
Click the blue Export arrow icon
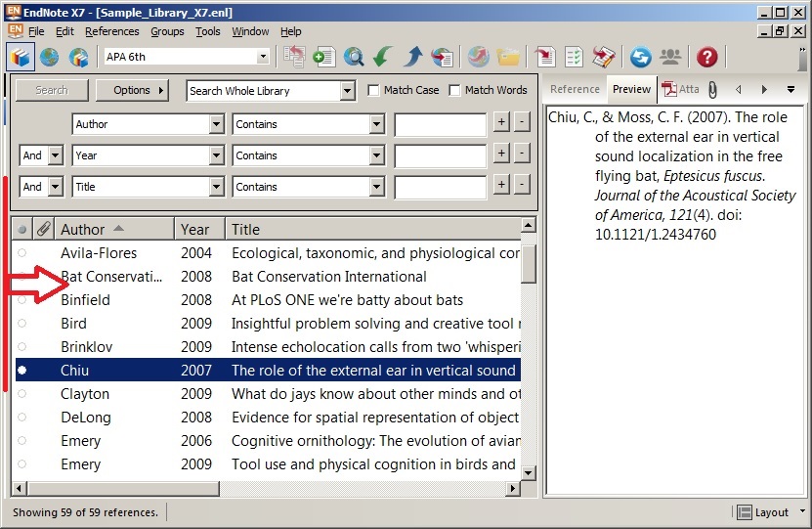tap(412, 57)
